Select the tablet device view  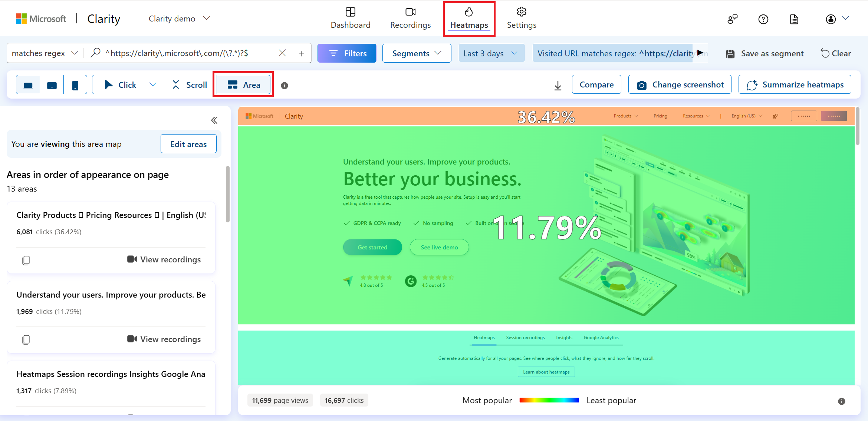click(52, 85)
